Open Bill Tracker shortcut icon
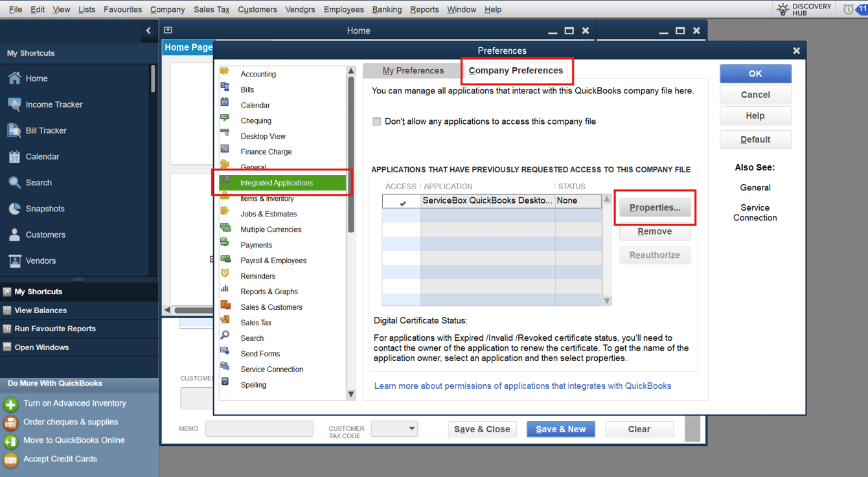 click(14, 130)
